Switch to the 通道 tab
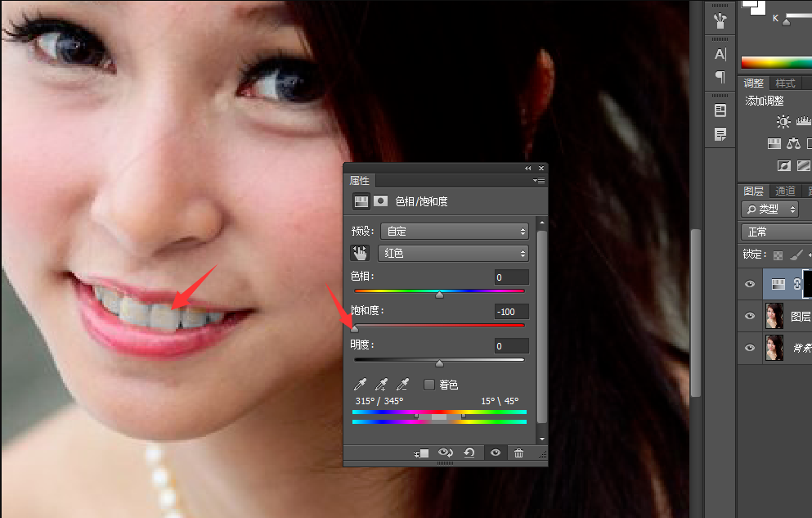This screenshot has height=518, width=812. 785,191
